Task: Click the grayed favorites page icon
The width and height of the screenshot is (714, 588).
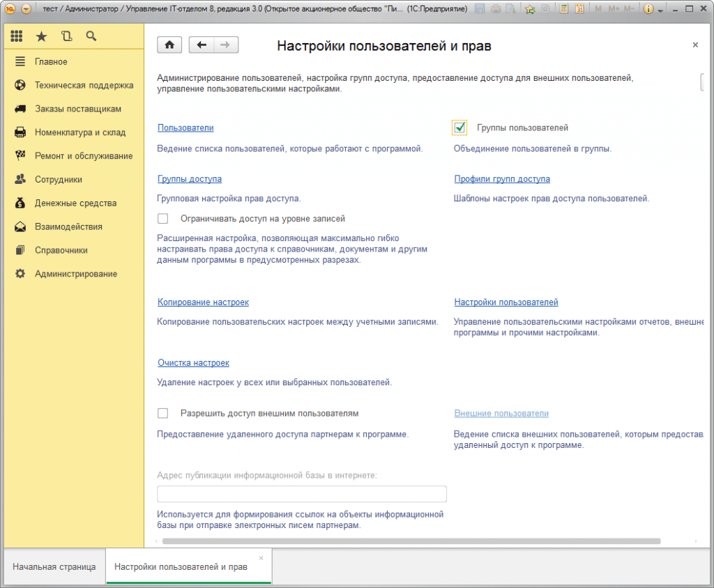Action: tap(545, 8)
